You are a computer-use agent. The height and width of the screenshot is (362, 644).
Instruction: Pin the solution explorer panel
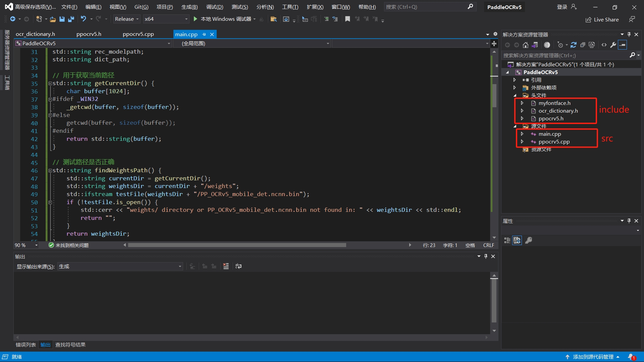629,35
